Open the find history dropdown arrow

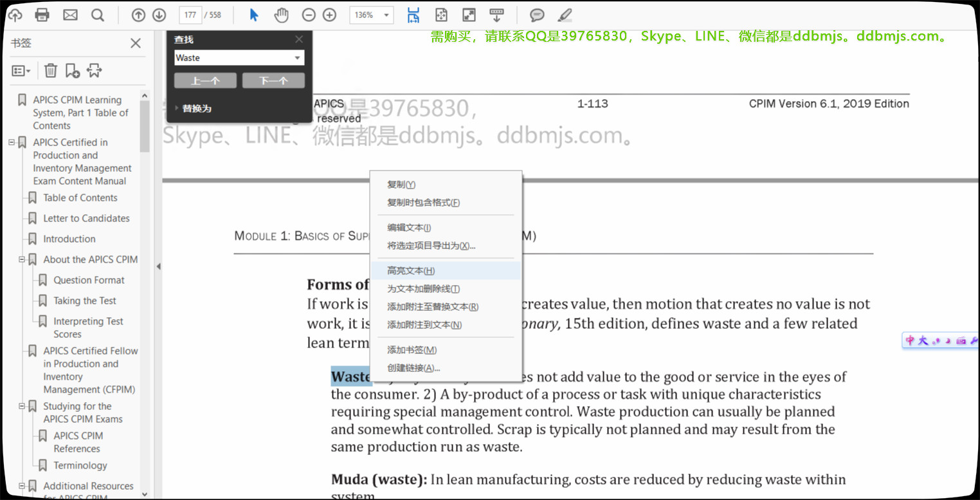pos(297,58)
